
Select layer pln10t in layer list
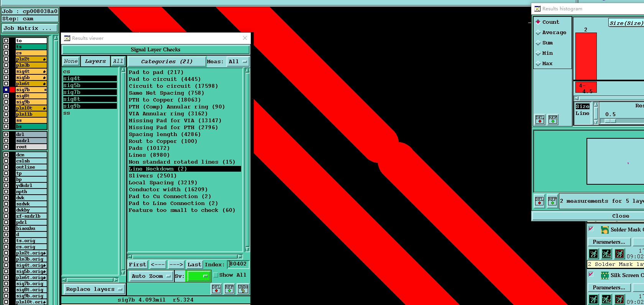pos(31,108)
